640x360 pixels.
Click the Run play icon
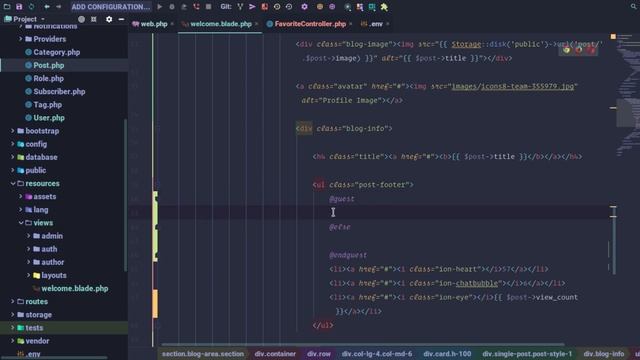[160, 7]
